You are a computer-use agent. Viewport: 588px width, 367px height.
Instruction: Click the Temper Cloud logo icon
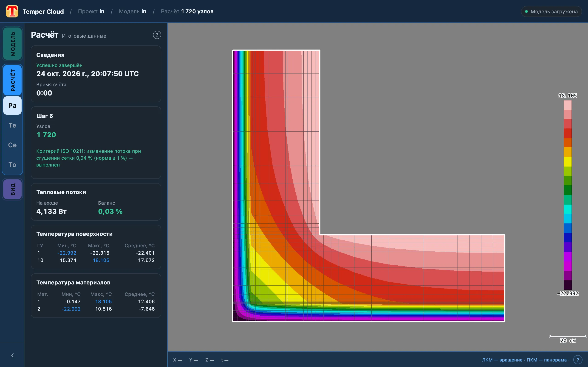[12, 11]
